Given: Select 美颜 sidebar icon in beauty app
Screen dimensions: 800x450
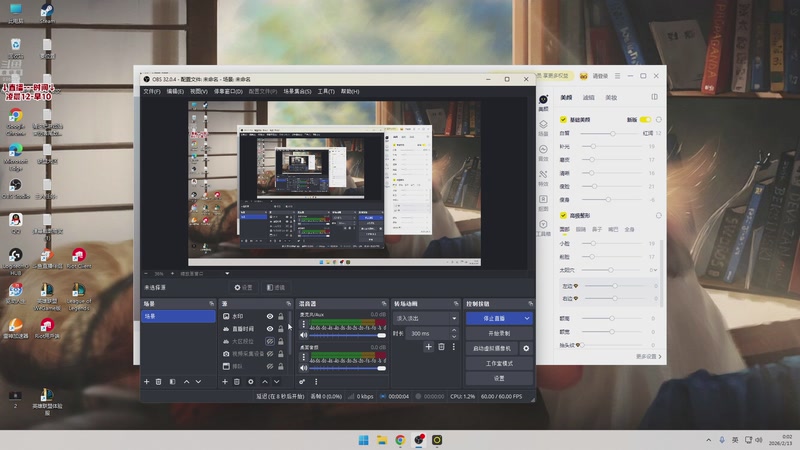Looking at the screenshot, I should [x=543, y=103].
